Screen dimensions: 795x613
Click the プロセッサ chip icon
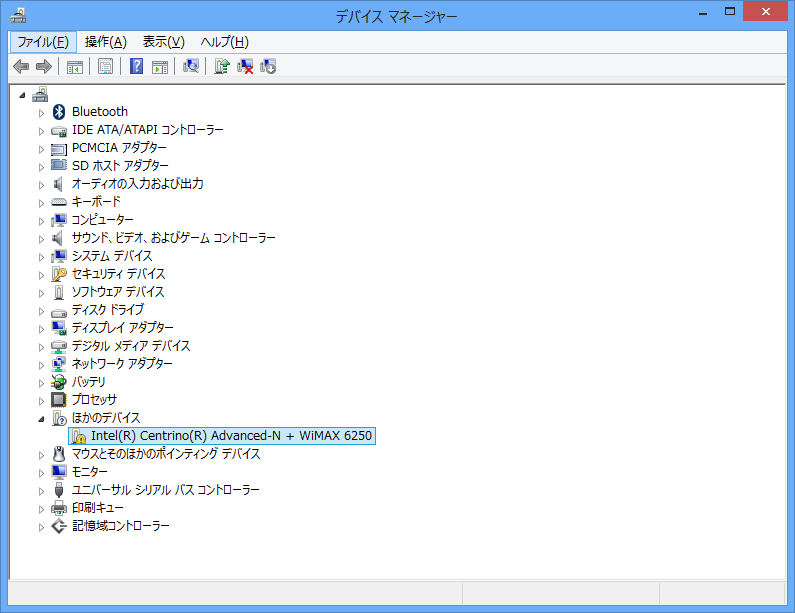59,400
